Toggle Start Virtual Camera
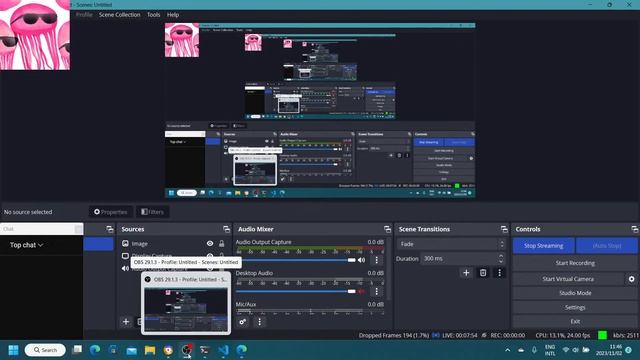The height and width of the screenshot is (360, 640). [x=568, y=279]
